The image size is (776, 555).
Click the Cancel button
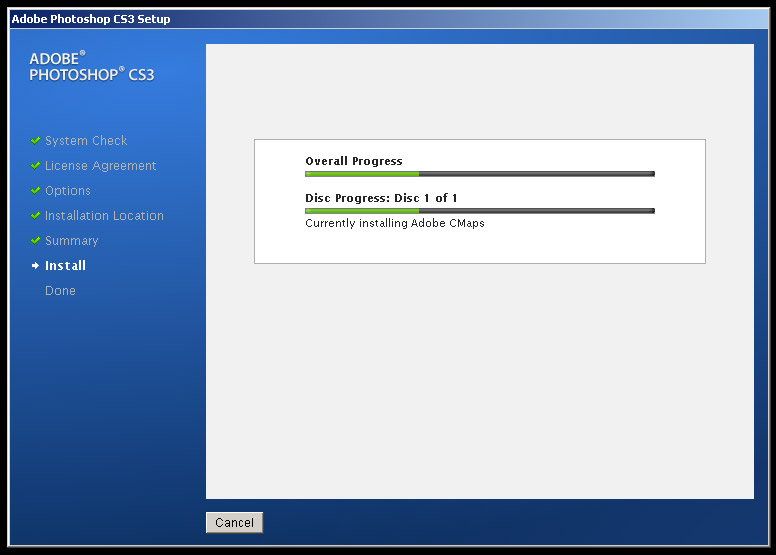click(x=234, y=522)
